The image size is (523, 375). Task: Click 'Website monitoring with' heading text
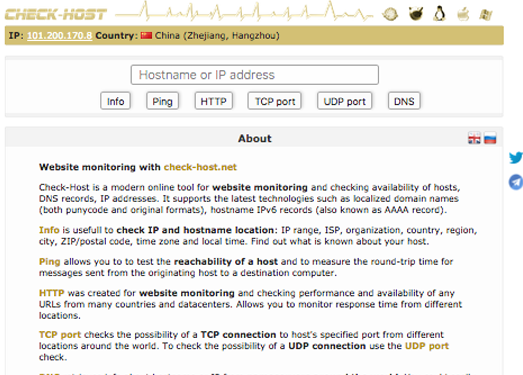[100, 167]
